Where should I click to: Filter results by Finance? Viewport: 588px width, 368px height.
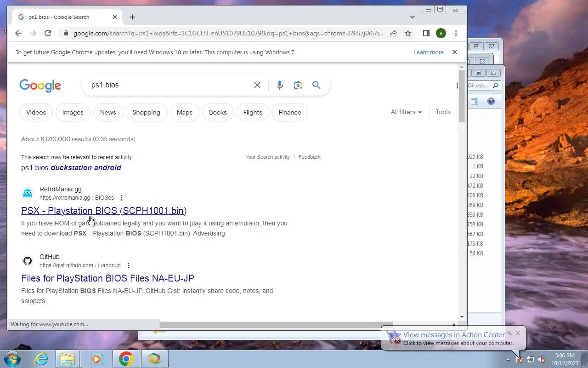pyautogui.click(x=290, y=112)
